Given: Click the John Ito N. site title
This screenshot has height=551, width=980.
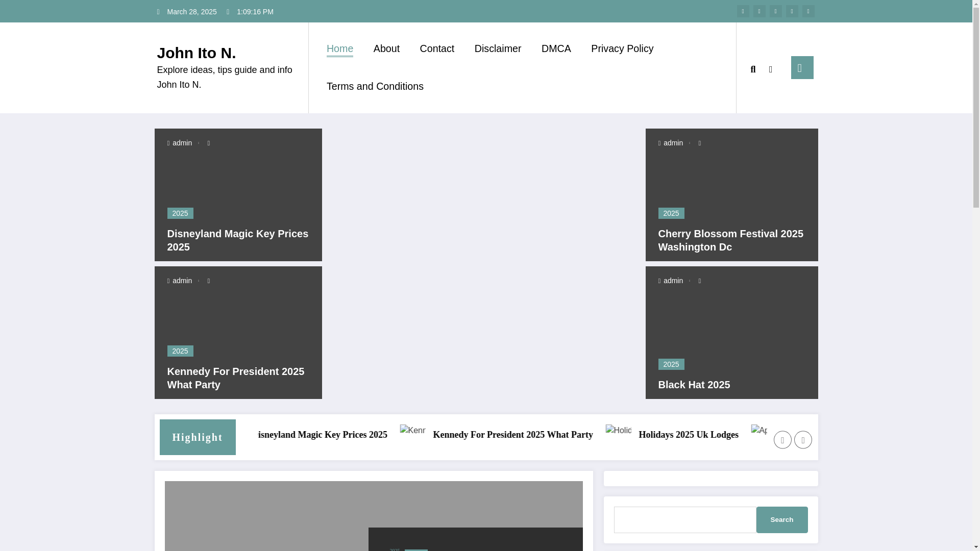Looking at the screenshot, I should tap(197, 53).
